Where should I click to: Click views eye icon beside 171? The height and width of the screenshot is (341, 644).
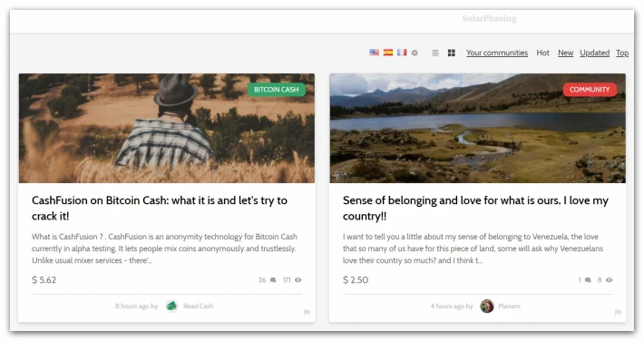pyautogui.click(x=298, y=280)
